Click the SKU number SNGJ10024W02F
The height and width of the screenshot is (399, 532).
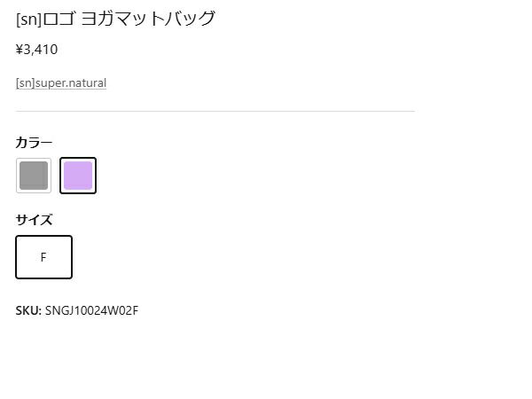(91, 310)
